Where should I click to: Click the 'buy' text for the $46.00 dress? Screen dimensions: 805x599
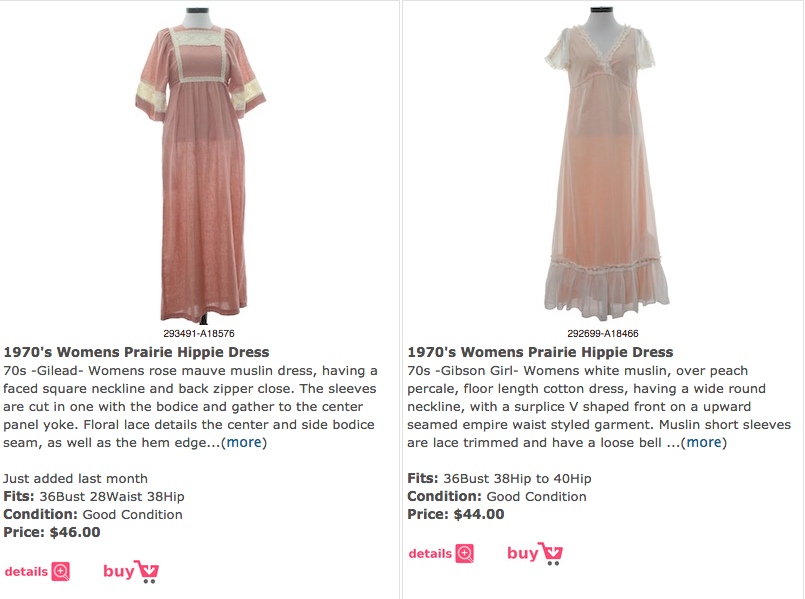119,571
